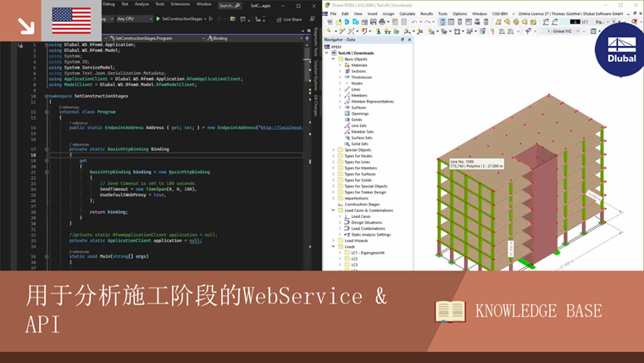Click the New model icon in RFEM toolbar
This screenshot has width=644, height=363.
point(330,22)
